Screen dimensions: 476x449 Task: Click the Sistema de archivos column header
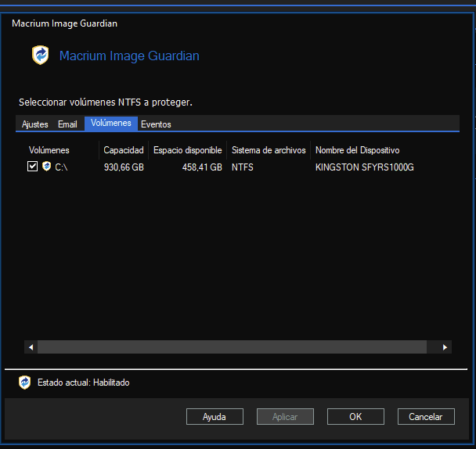269,150
